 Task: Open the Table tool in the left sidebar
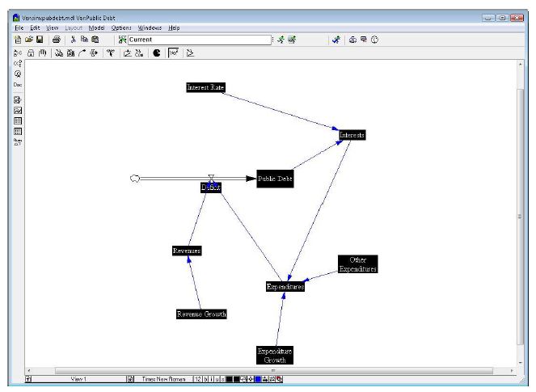pos(18,120)
